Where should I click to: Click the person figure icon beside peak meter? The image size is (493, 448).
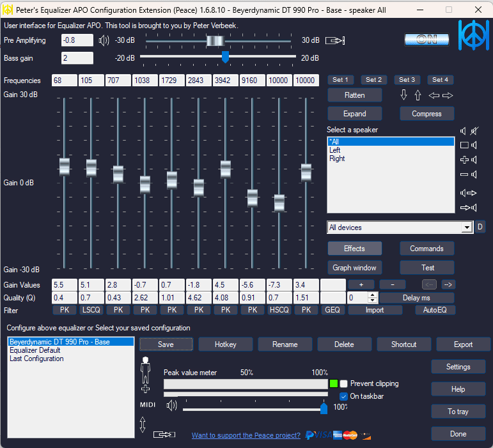point(145,370)
